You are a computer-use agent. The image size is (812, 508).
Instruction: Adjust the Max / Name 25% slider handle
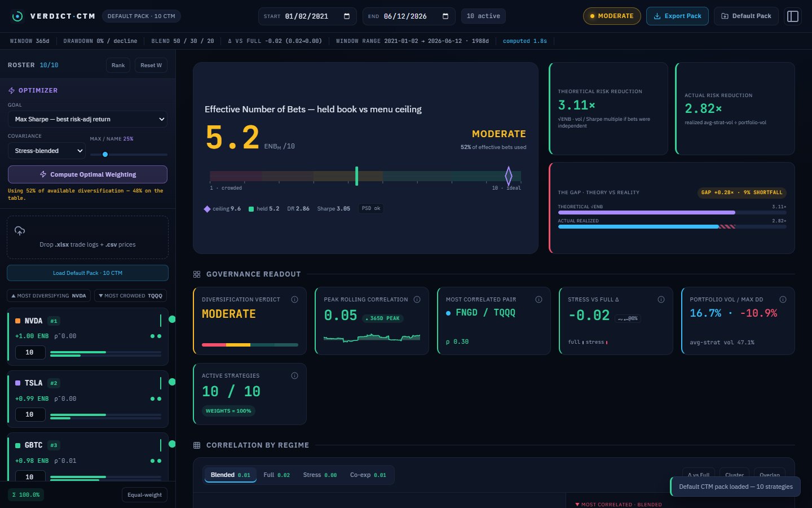(x=105, y=154)
